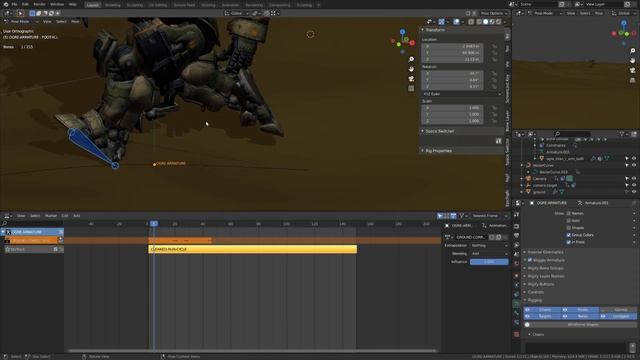
Task: Select the orange action track row
Action: click(x=32, y=240)
